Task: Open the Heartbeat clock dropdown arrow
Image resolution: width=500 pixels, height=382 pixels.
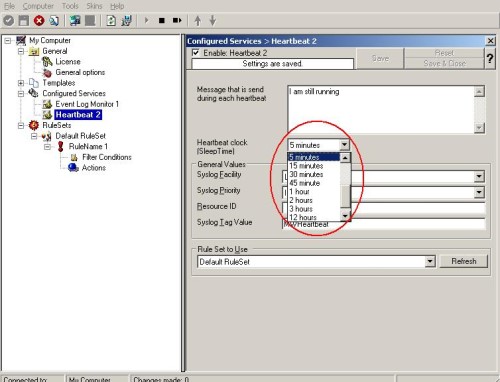Action: coord(344,145)
